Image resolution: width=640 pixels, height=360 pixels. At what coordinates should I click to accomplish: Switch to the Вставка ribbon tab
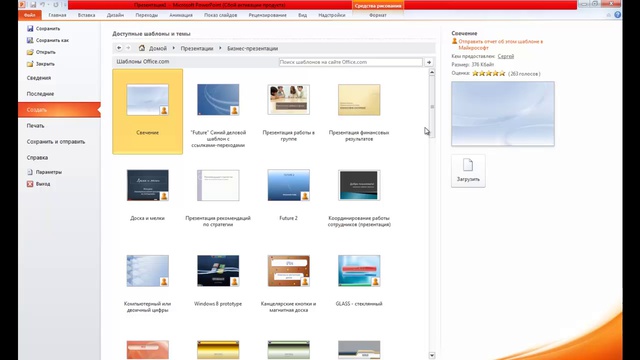click(87, 15)
